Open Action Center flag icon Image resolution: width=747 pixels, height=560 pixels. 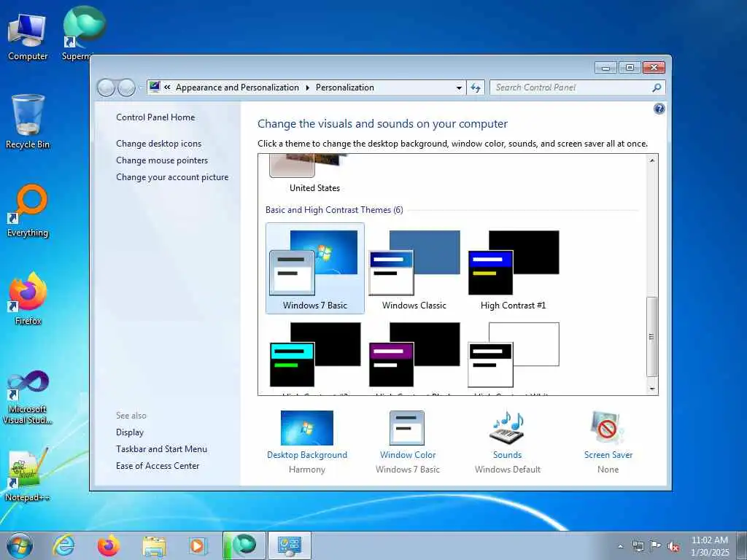pos(656,546)
